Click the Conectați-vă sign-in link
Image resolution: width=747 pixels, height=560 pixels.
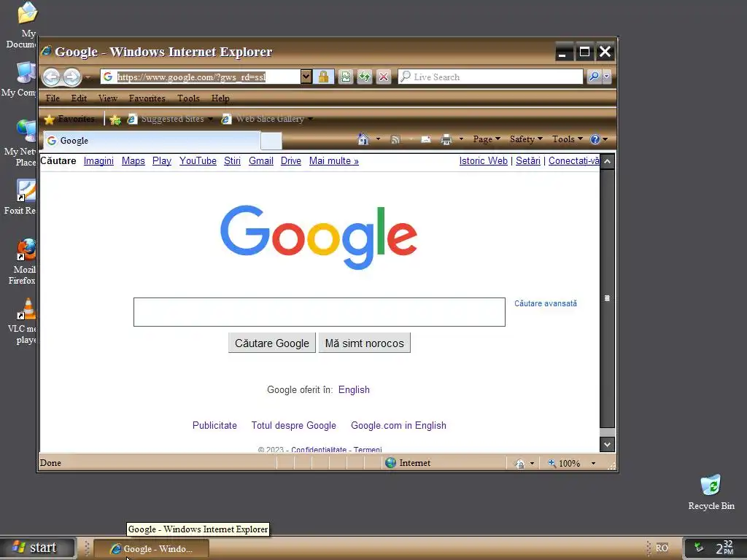coord(573,161)
